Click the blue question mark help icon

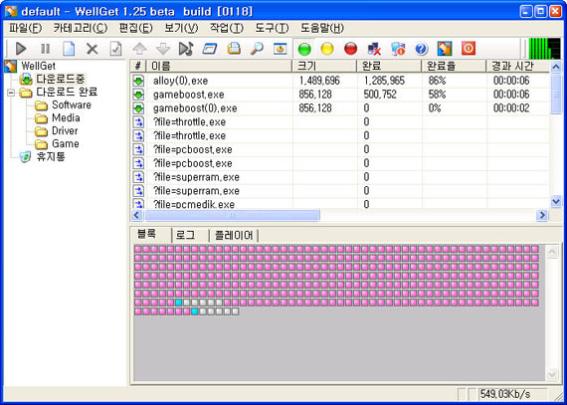[x=422, y=49]
